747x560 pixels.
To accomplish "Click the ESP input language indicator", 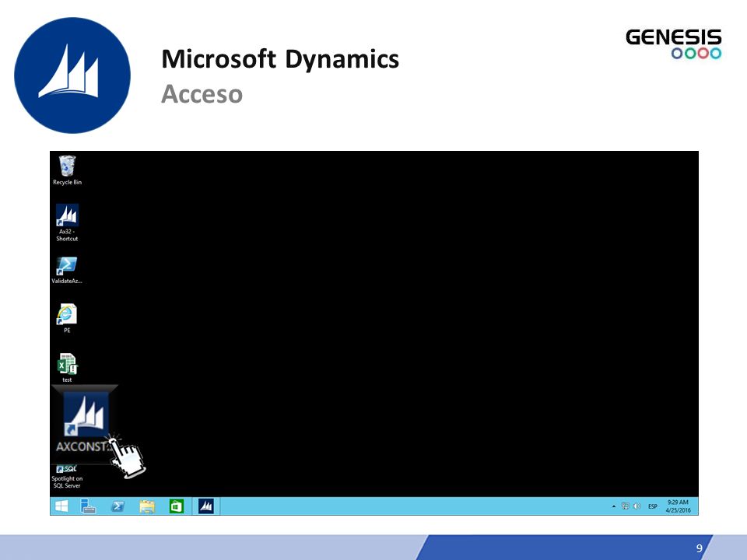I will [653, 506].
